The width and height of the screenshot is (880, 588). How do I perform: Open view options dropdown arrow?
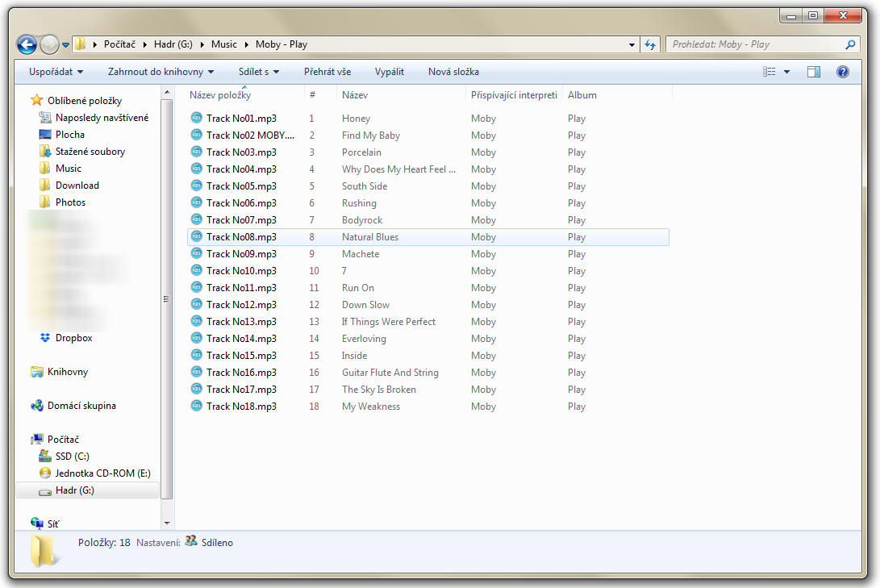[x=786, y=72]
